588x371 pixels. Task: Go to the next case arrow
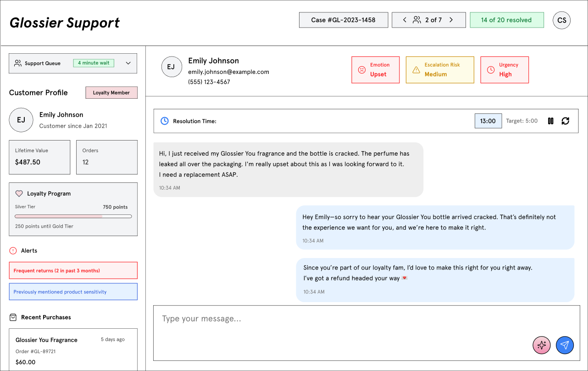451,20
